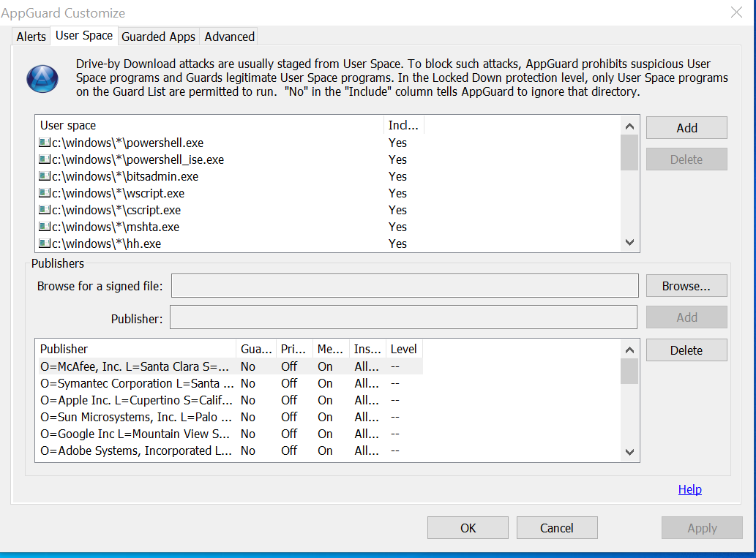
Task: Click the 'Browse for a signed file' field
Action: pyautogui.click(x=405, y=286)
